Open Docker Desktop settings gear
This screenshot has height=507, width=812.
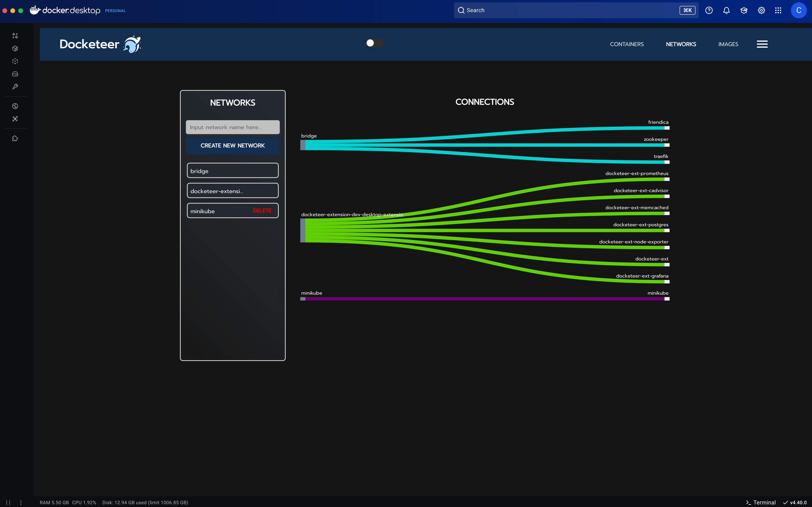click(761, 10)
